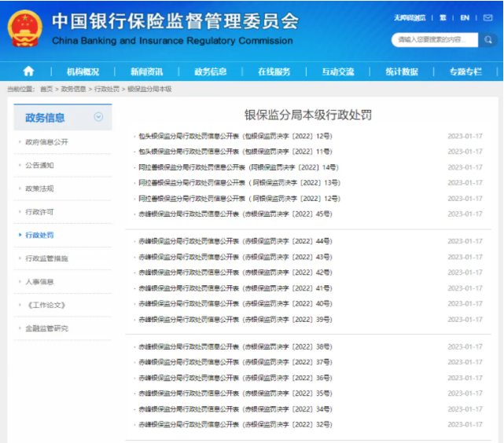Click 行政处罚 breadcrumb link
The image size is (504, 443).
tap(107, 89)
